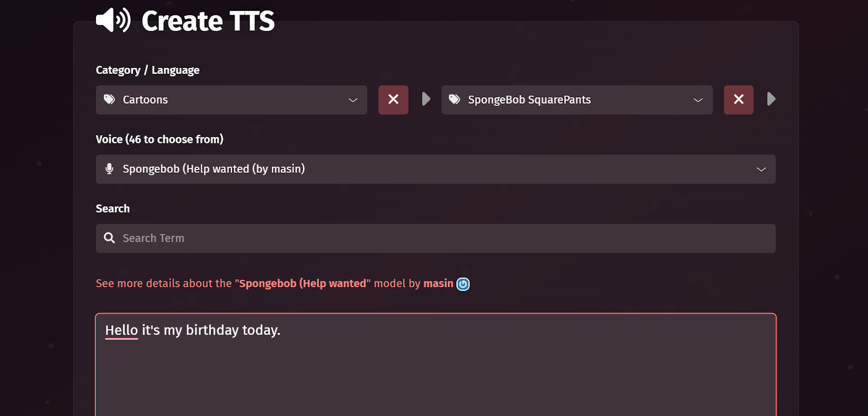Open the "Spongebob (Help wanted" model link
Viewport: 868px width, 416px height.
[x=303, y=283]
